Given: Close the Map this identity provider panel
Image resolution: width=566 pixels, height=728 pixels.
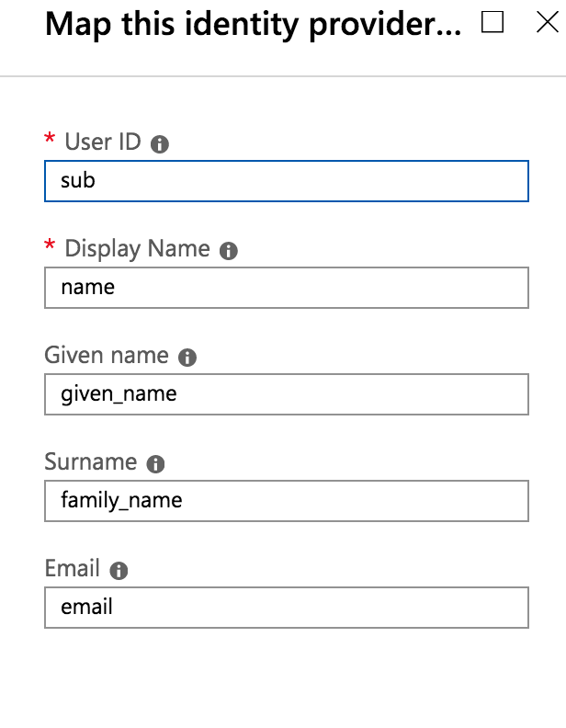Looking at the screenshot, I should point(548,22).
